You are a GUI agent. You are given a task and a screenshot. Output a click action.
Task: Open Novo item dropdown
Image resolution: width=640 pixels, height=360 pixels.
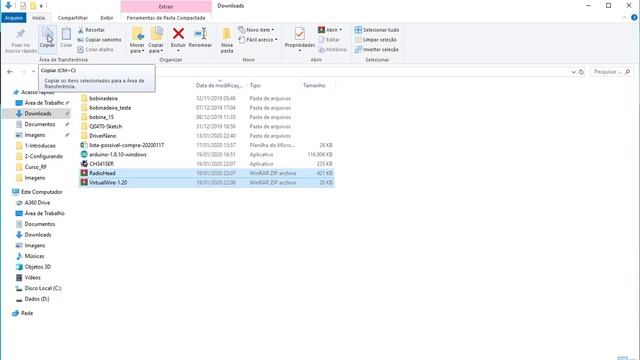[x=256, y=30]
